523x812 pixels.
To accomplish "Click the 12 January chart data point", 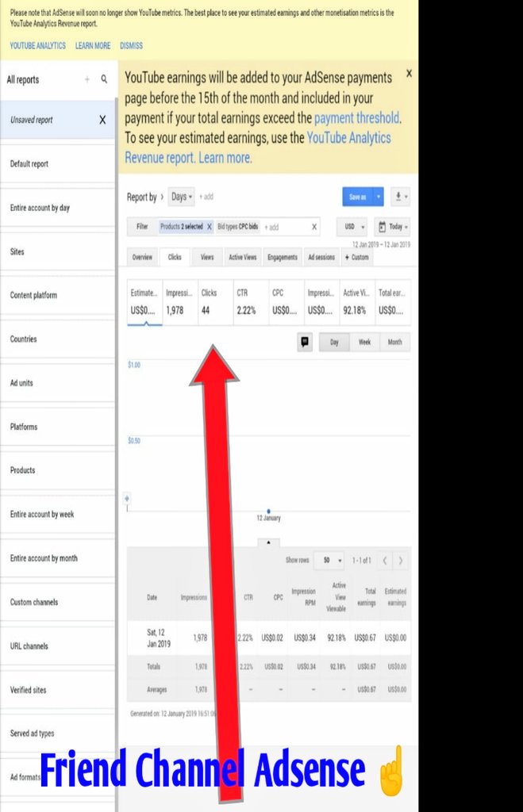I will pos(268,511).
